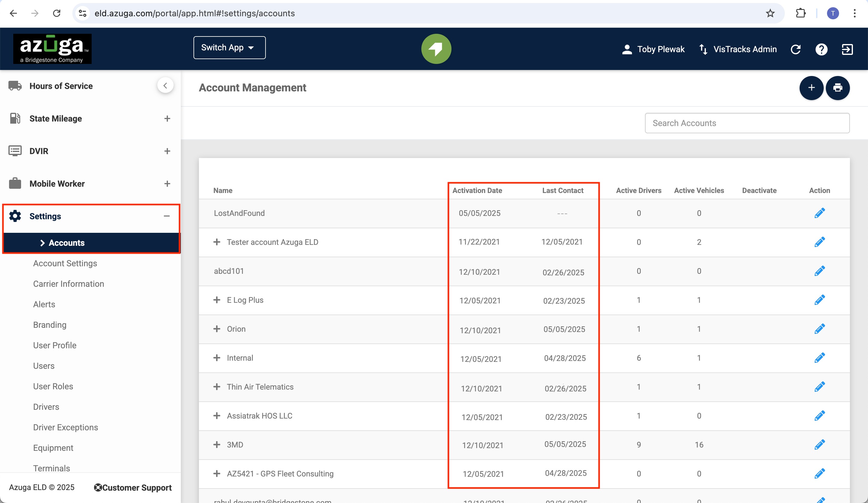Expand the Mobile Worker menu section

pos(167,184)
